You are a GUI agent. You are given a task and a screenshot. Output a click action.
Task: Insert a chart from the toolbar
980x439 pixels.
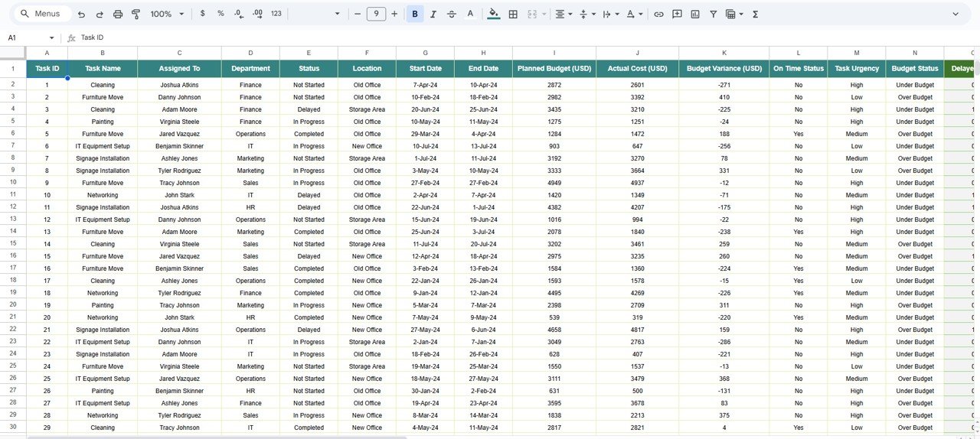click(695, 14)
